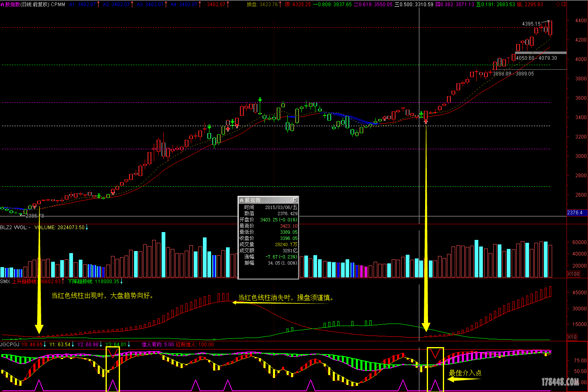
Task: Click the 振幅 34.05 row in popup
Action: 268,263
